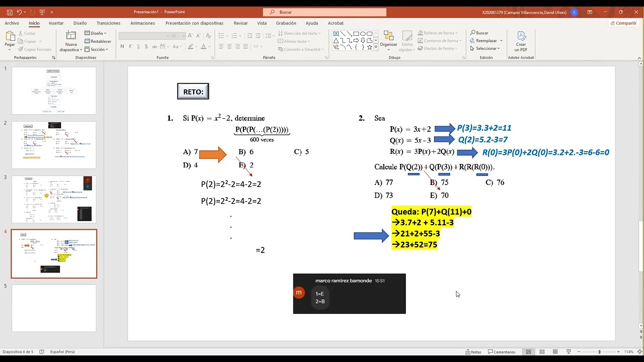Increase font size icon
644x362 pixels.
[191, 36]
